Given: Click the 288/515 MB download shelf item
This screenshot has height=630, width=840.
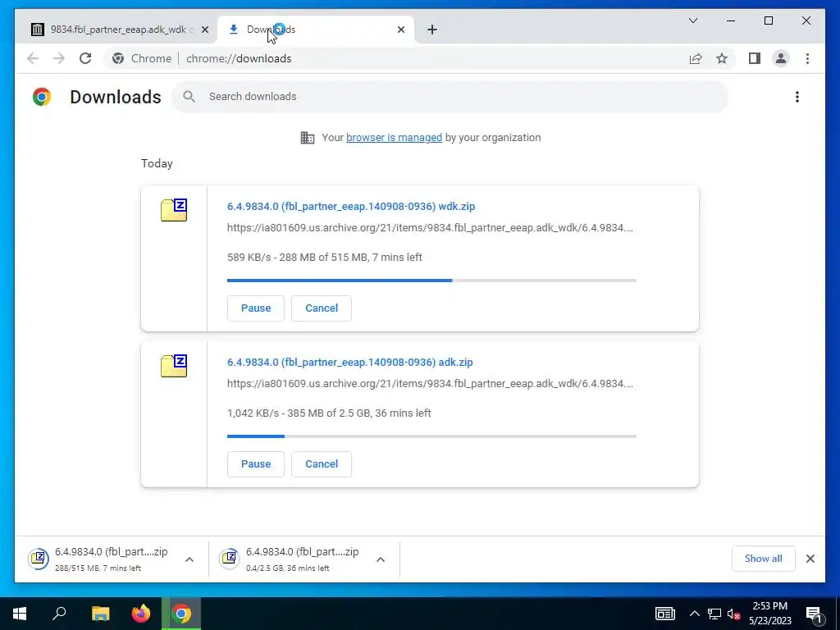Looking at the screenshot, I should coord(102,559).
